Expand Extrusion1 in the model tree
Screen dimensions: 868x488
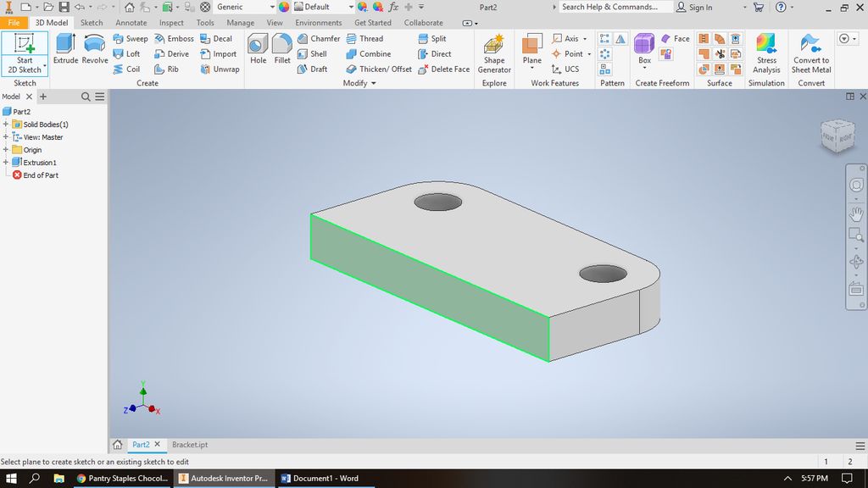[x=5, y=162]
